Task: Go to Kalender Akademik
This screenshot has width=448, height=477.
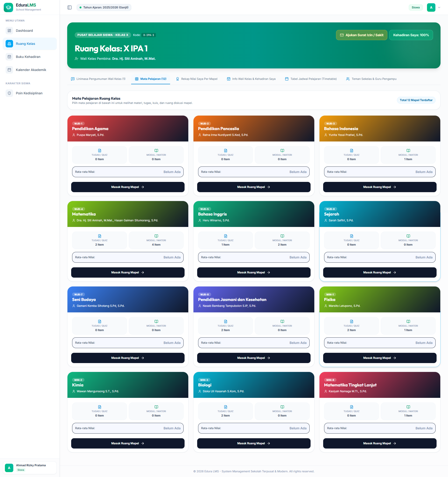Action: 30,70
